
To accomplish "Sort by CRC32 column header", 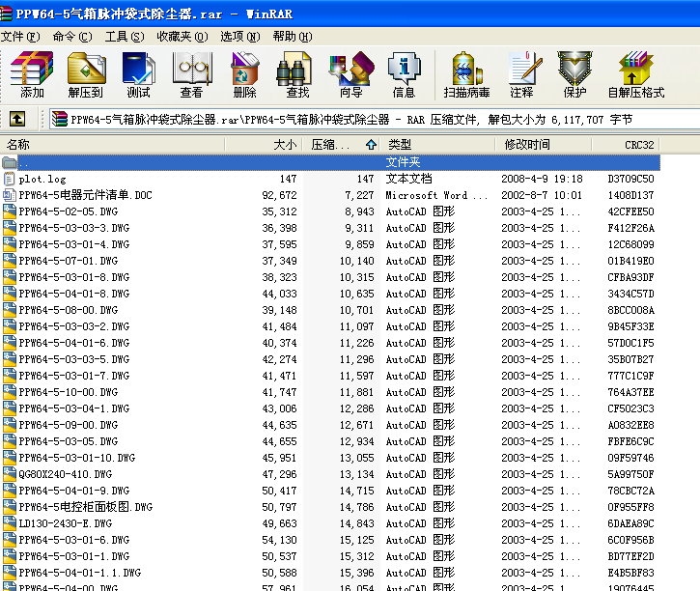I will tap(626, 145).
